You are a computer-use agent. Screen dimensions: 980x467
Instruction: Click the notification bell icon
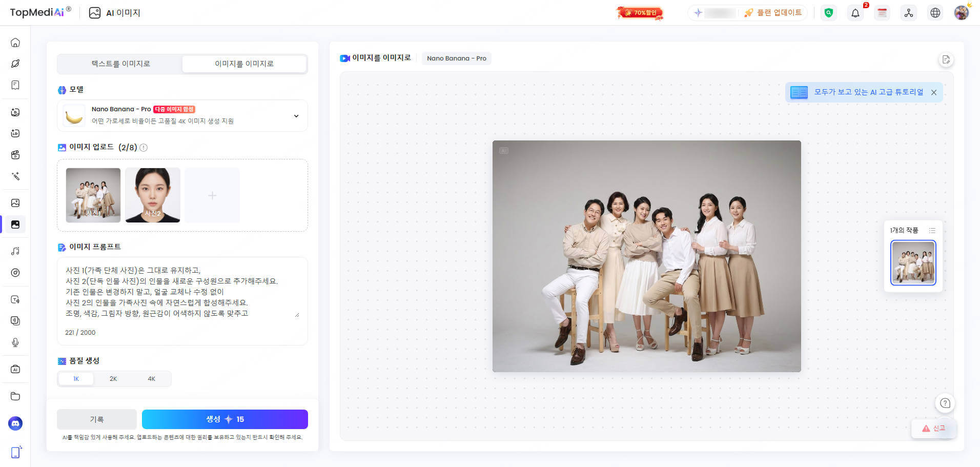click(855, 13)
